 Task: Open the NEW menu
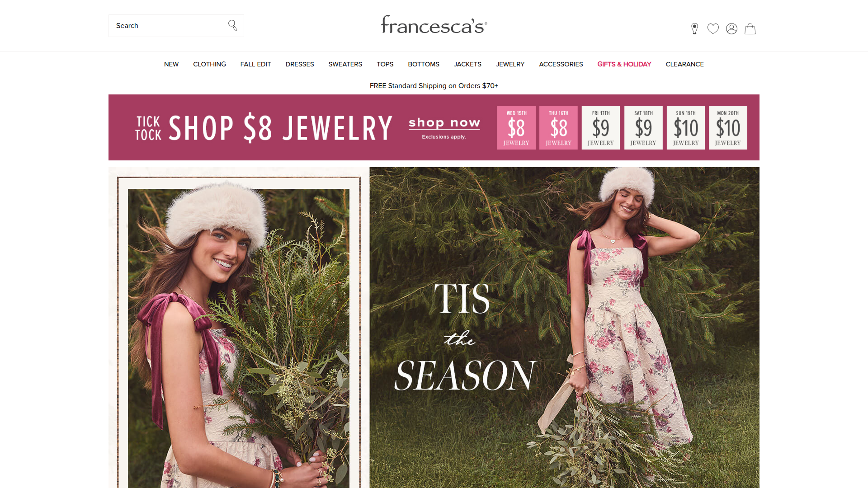pos(171,64)
